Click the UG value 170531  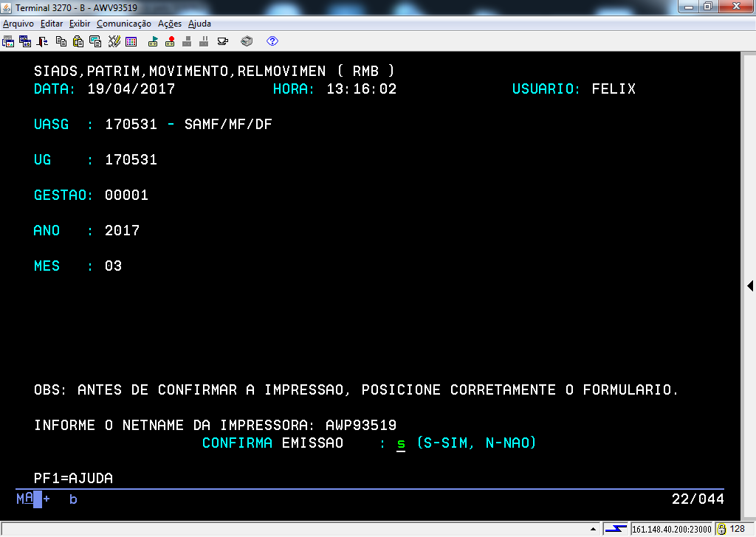[131, 159]
